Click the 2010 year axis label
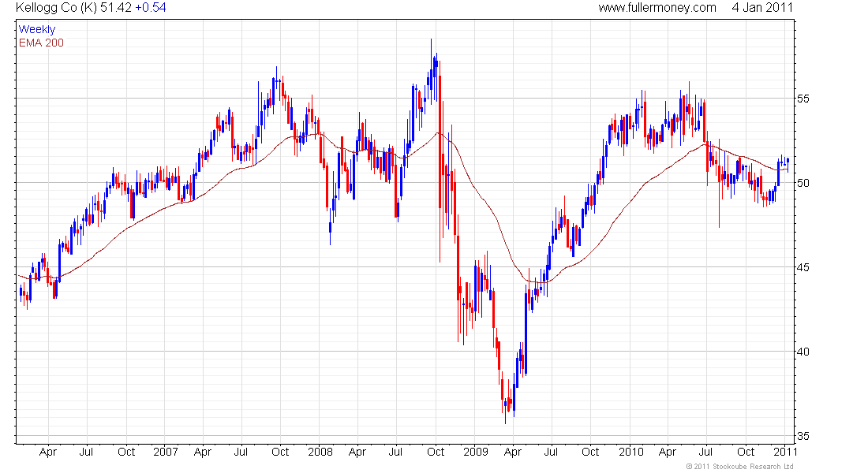Image resolution: width=868 pixels, height=473 pixels. coord(631,452)
